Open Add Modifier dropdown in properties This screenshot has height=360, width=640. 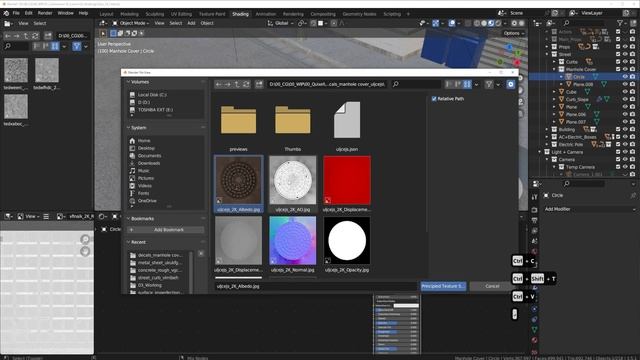click(589, 209)
